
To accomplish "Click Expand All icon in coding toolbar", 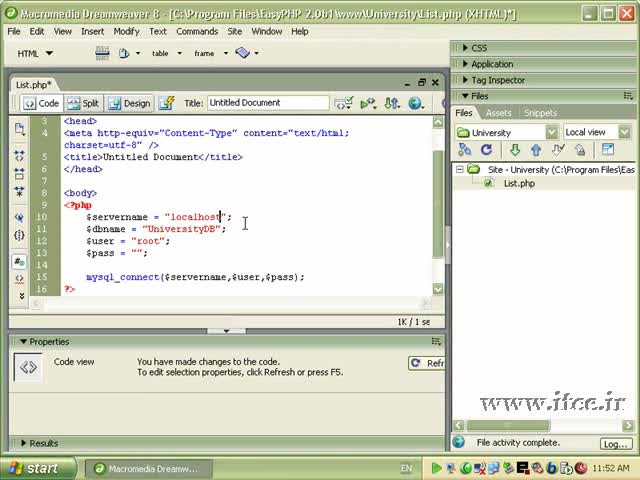I will 19,191.
